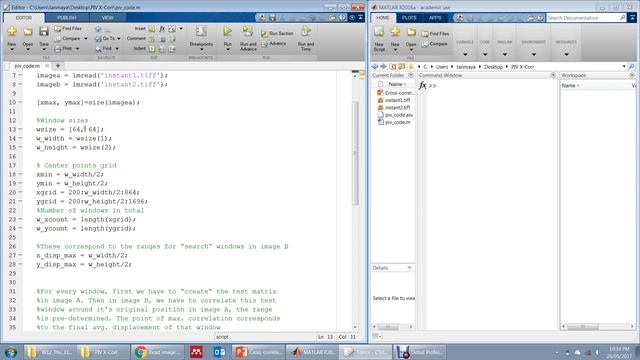This screenshot has height=360, width=640.
Task: Click Compare in the MATLAB window toolstrip
Action: (434, 44)
